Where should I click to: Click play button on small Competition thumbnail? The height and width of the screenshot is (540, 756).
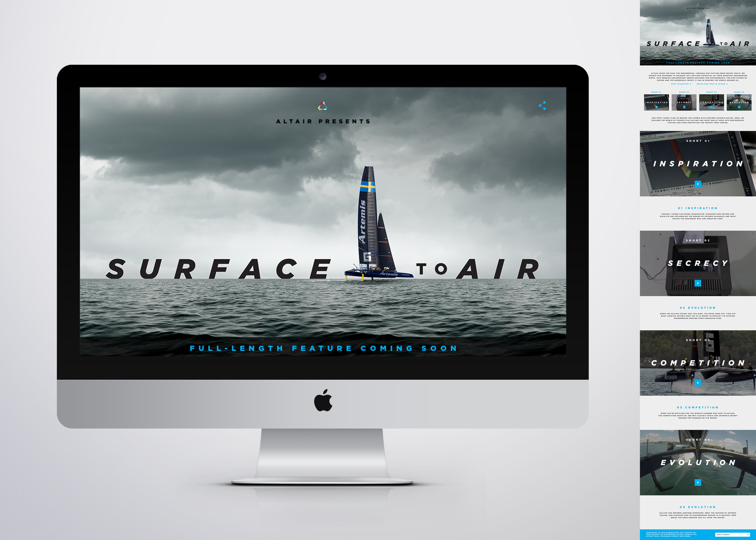point(712,107)
